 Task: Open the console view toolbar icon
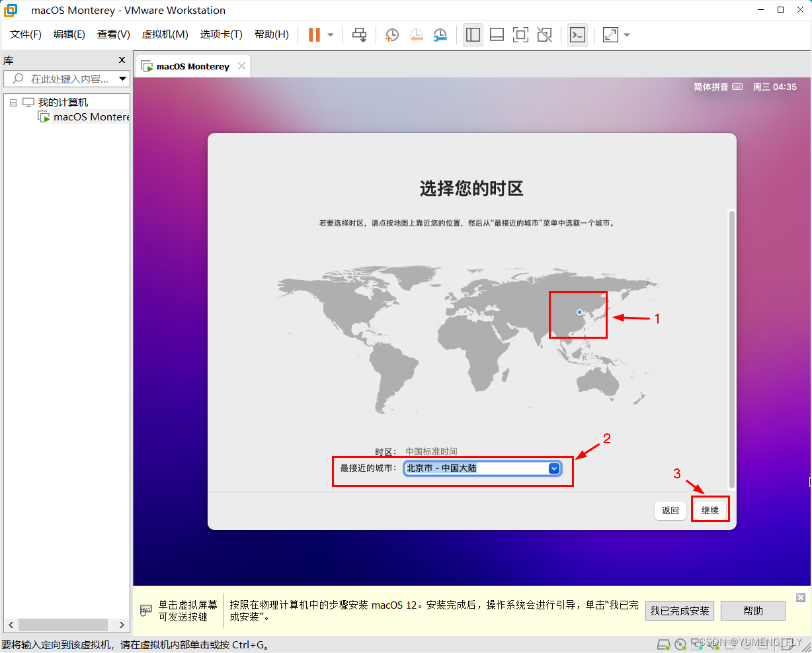tap(577, 34)
